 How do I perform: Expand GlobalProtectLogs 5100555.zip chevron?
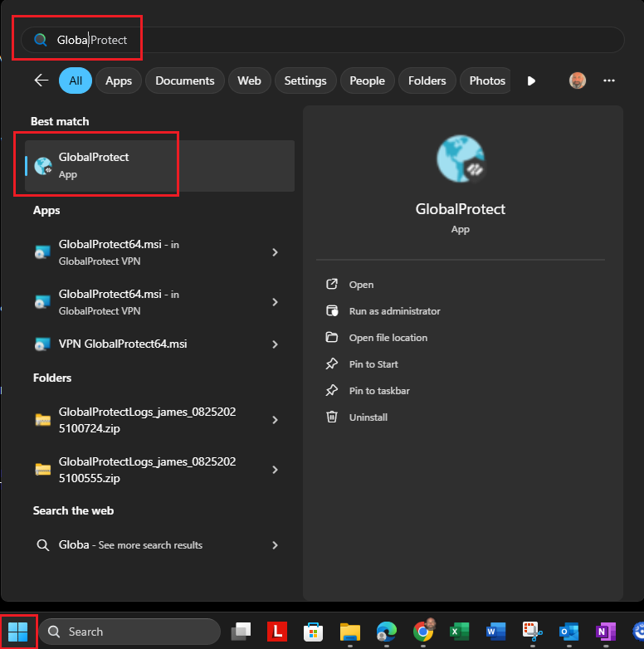tap(275, 470)
